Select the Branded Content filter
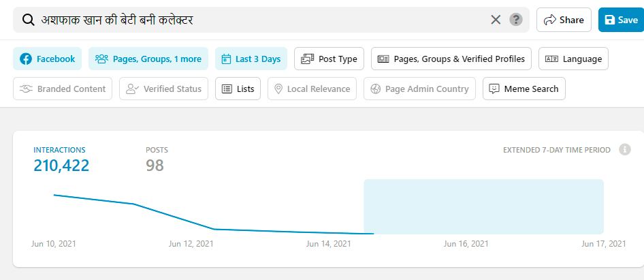This screenshot has height=280, width=644. coord(63,89)
